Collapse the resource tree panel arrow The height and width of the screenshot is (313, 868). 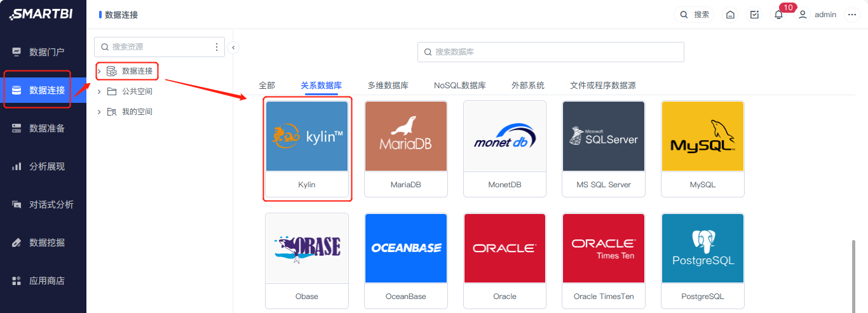tap(233, 47)
